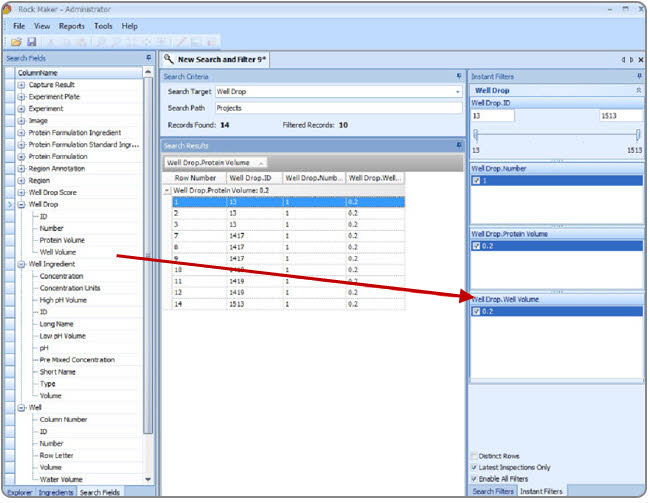
Task: Click the right tab navigation arrow
Action: pos(631,60)
